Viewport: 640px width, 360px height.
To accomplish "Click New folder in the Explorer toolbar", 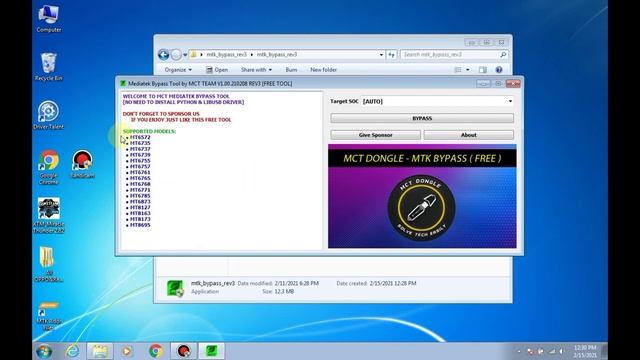I will click(323, 70).
